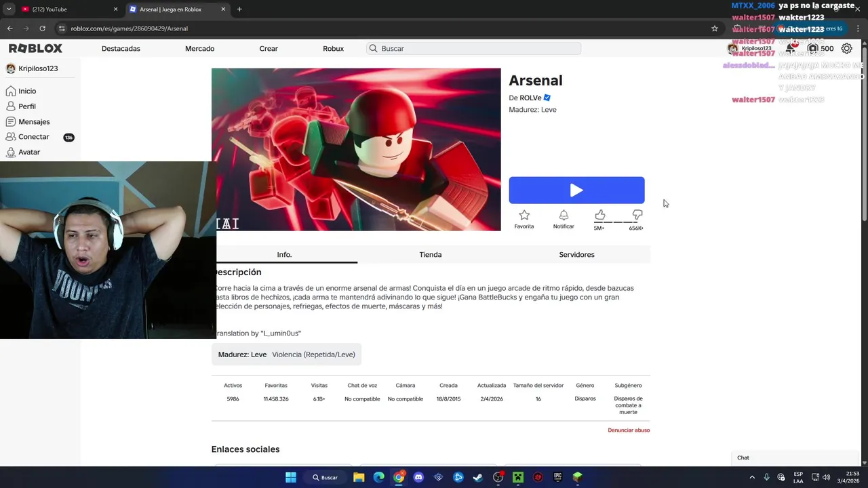The width and height of the screenshot is (868, 488).
Task: Click the ESP LAA language indicator
Action: (798, 477)
